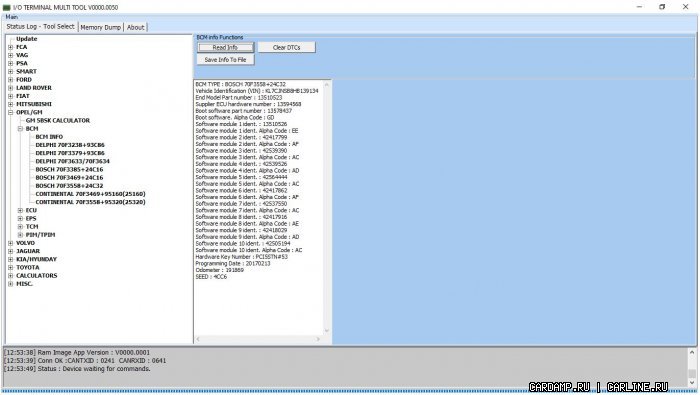Click the BCM info list's scroll-down arrow
700x395 pixels.
tap(327, 331)
